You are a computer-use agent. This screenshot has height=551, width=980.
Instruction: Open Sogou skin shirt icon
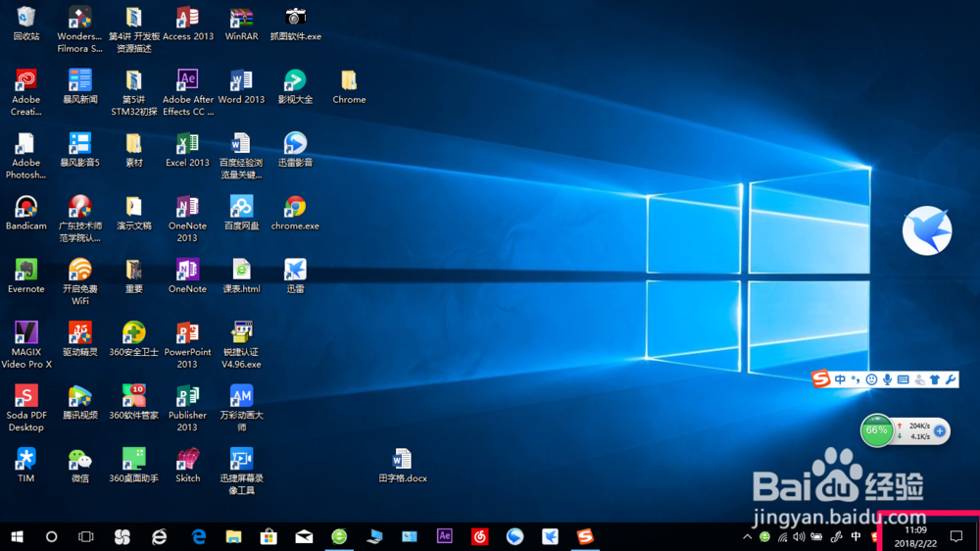(935, 379)
